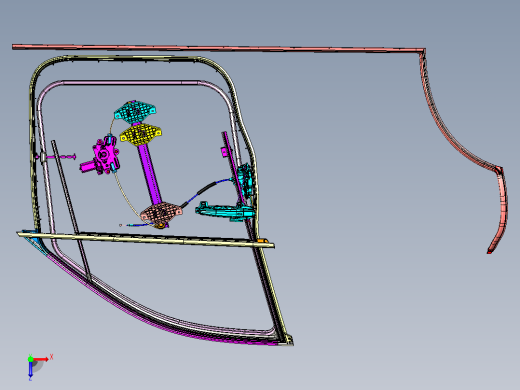Viewport: 520px width, 390px height.
Task: Pick the magenta pin near left frame
Action: click(x=60, y=157)
